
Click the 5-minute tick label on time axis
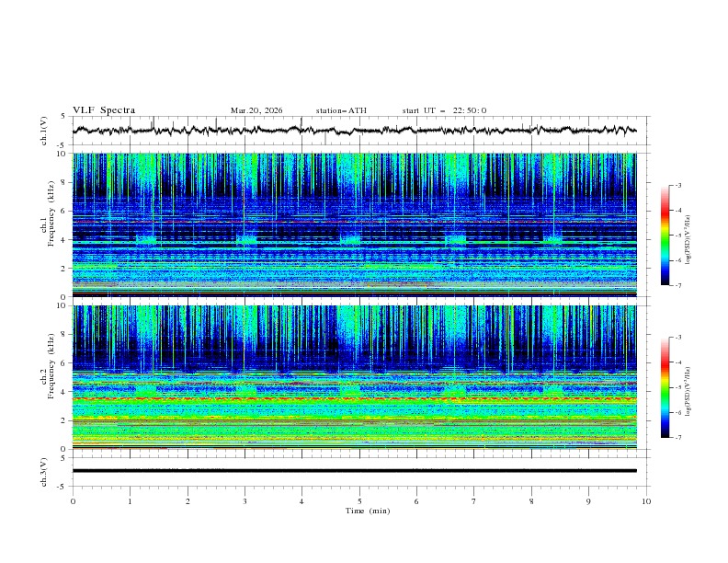coord(359,500)
